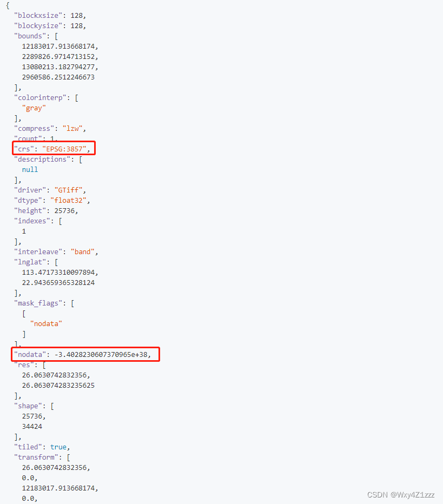Select the null value under descriptions
This screenshot has width=443, height=504.
point(29,169)
